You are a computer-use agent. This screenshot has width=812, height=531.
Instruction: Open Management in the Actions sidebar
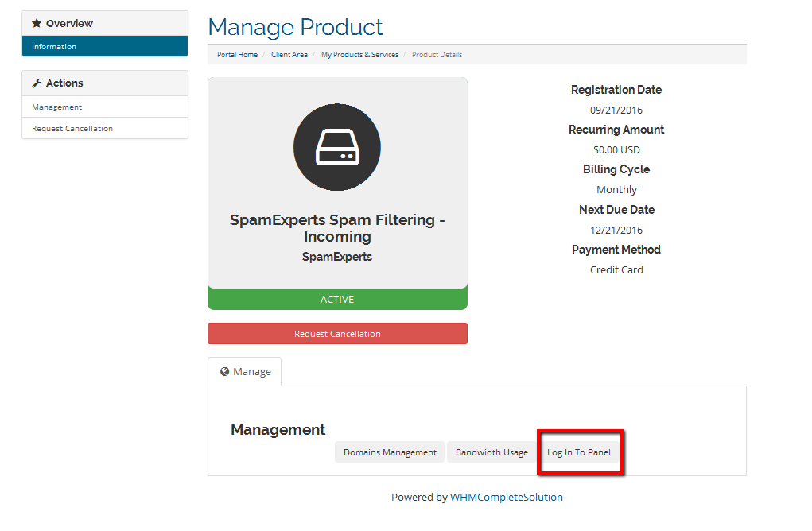pyautogui.click(x=105, y=107)
